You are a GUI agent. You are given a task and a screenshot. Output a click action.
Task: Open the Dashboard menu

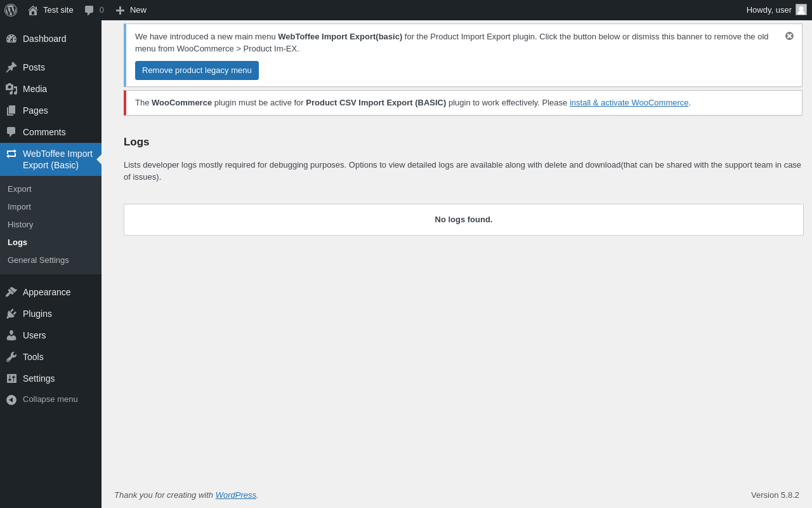coord(51,39)
